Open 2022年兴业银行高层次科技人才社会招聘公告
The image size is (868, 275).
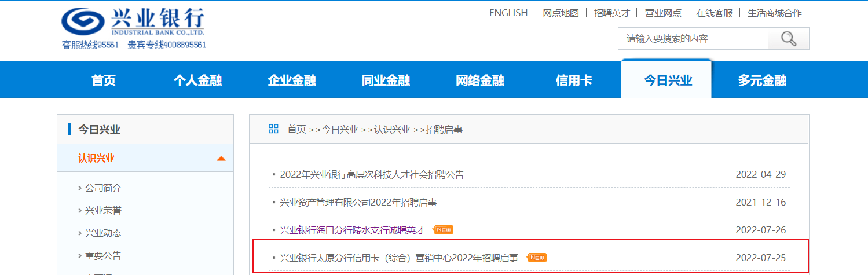coord(372,174)
